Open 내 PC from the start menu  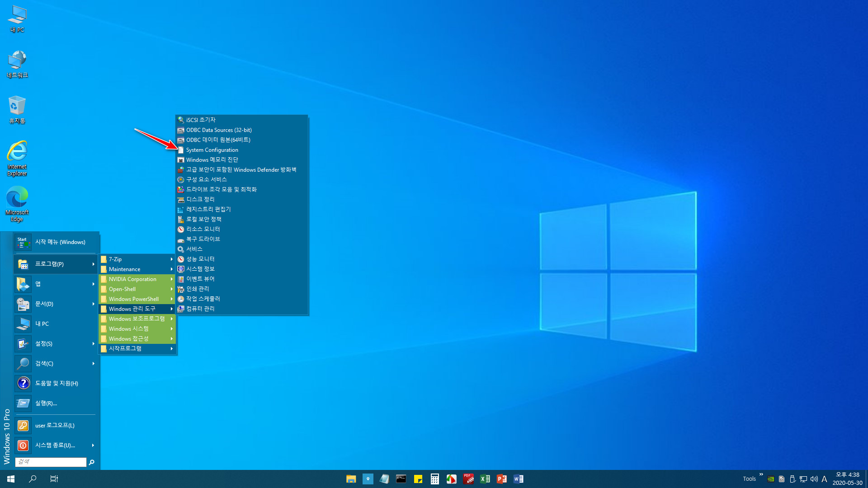click(56, 324)
